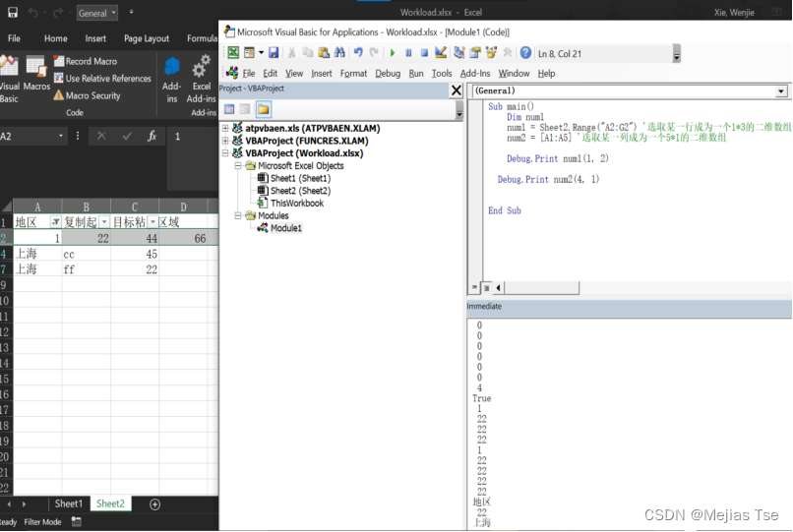This screenshot has width=793, height=532.
Task: Open the VBA Help menu
Action: [x=546, y=74]
